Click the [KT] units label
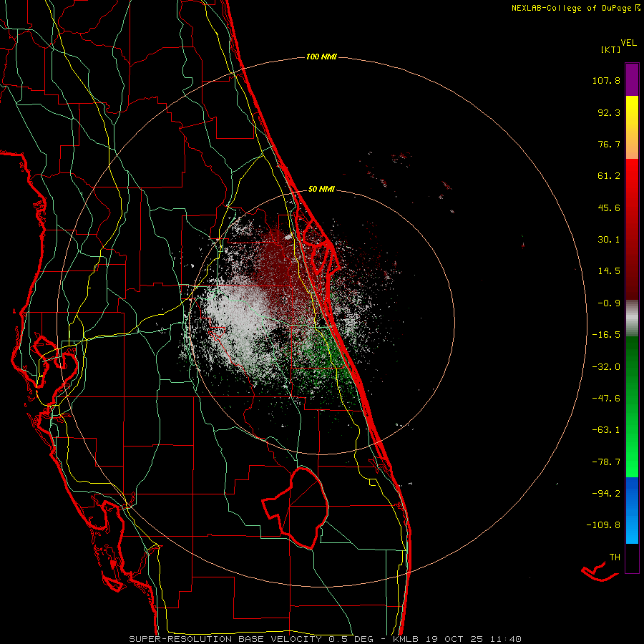The height and width of the screenshot is (644, 644). (611, 49)
